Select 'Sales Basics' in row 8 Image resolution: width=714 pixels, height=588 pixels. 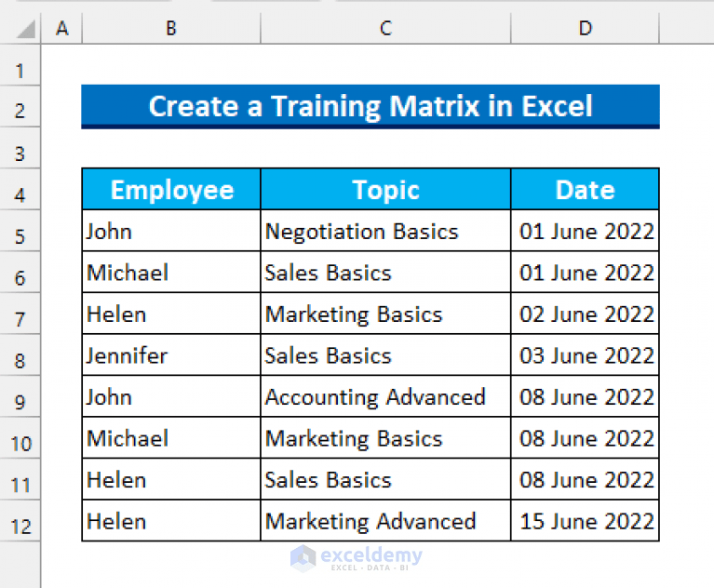[385, 355]
